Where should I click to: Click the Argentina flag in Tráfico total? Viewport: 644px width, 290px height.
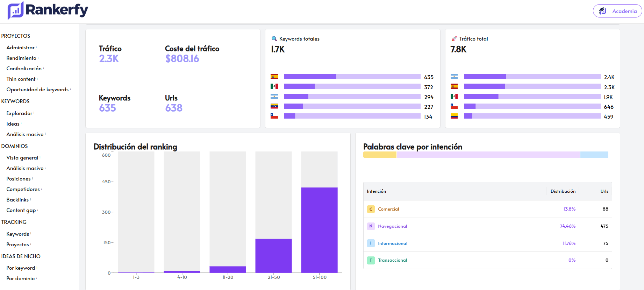tap(454, 77)
